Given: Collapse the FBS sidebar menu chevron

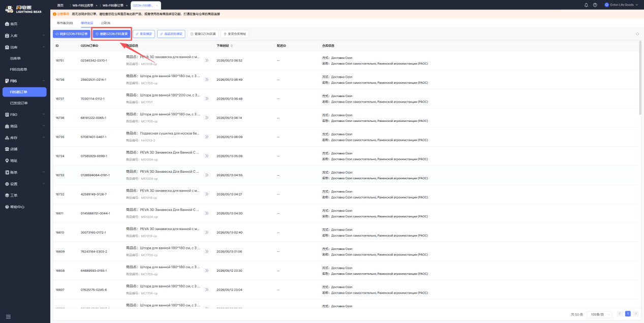Looking at the screenshot, I should tap(44, 81).
